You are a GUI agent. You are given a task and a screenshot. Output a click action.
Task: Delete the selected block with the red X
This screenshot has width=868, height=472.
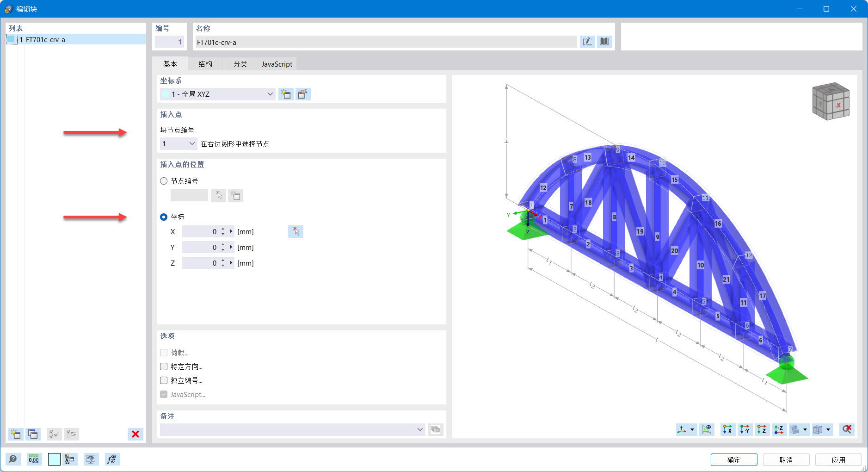(x=135, y=434)
